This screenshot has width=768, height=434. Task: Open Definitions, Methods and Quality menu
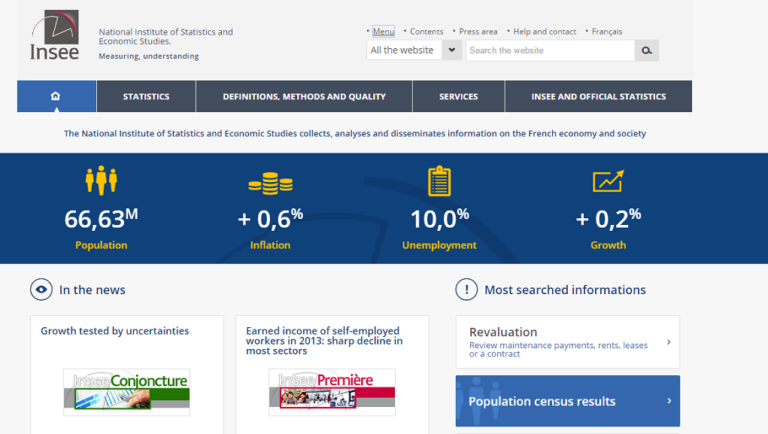304,96
